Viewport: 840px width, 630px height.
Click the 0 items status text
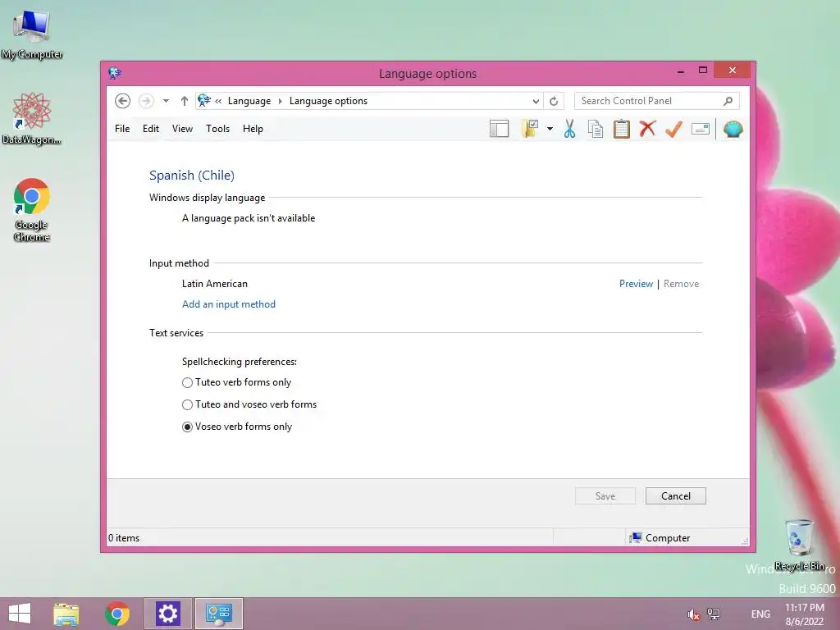coord(124,538)
